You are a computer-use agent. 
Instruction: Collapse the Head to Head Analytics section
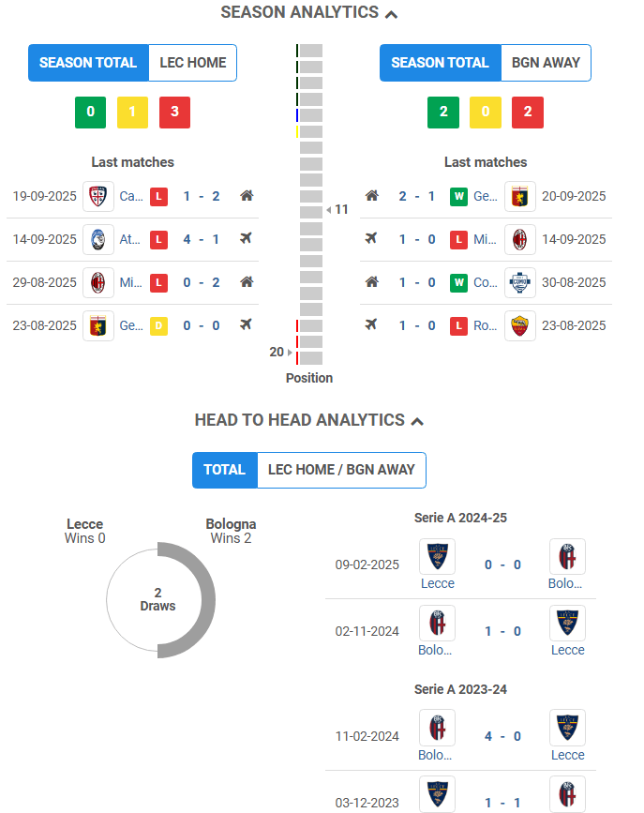[x=417, y=421]
